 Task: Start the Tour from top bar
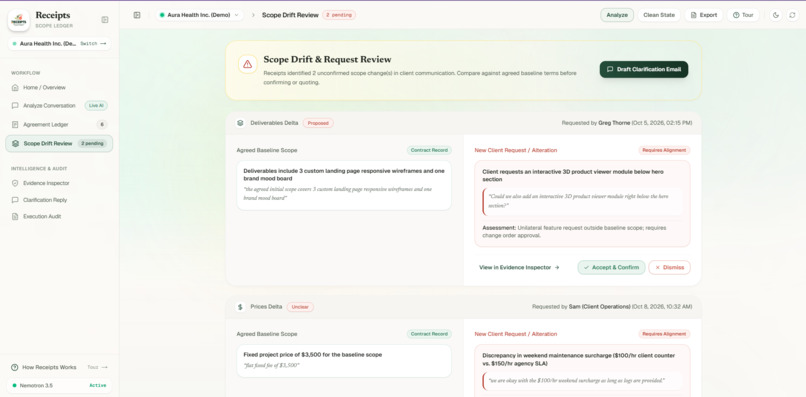click(743, 15)
